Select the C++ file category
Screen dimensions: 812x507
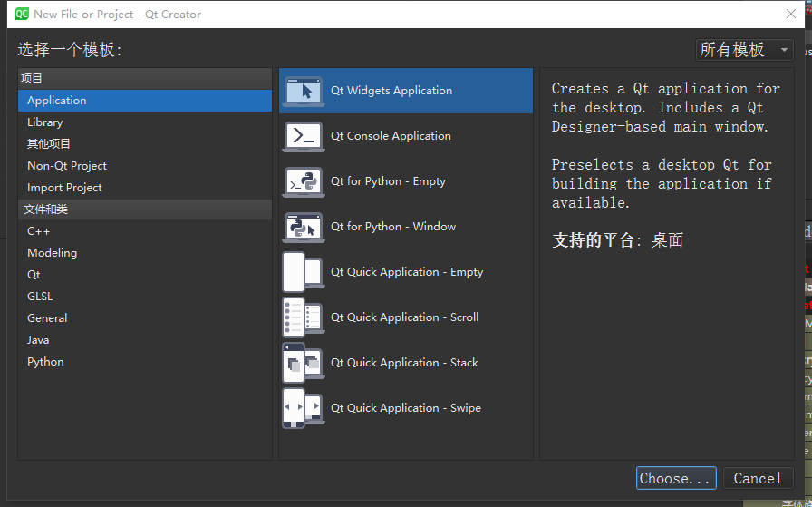coord(145,231)
